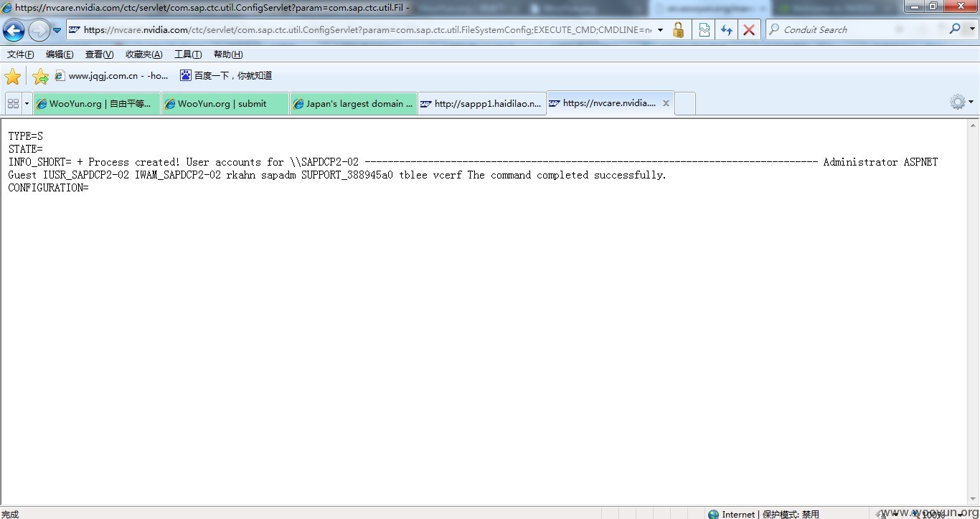Open the 收藏夹(A) menu

click(143, 54)
